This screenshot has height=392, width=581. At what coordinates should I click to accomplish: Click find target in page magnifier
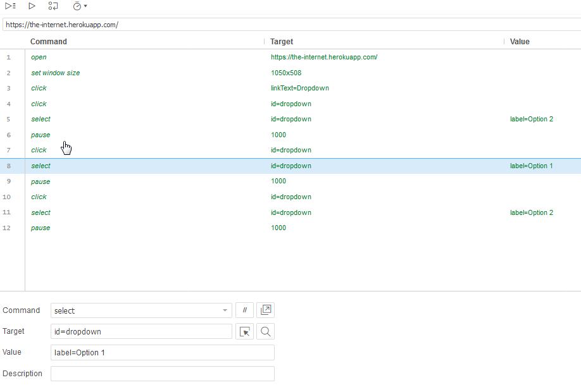pos(265,331)
